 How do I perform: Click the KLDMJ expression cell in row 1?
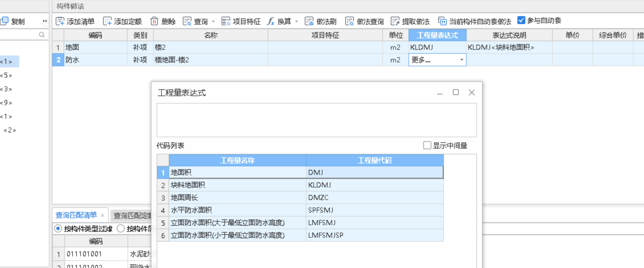coord(437,47)
